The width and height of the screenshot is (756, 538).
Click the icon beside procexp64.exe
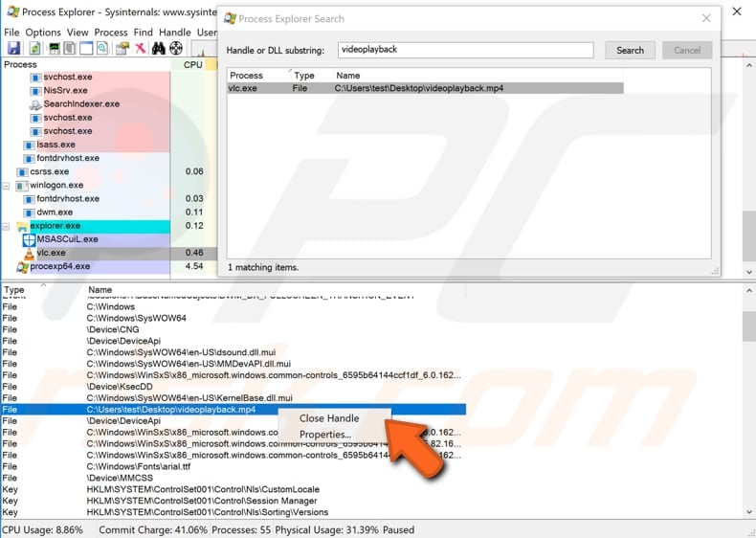(x=22, y=266)
